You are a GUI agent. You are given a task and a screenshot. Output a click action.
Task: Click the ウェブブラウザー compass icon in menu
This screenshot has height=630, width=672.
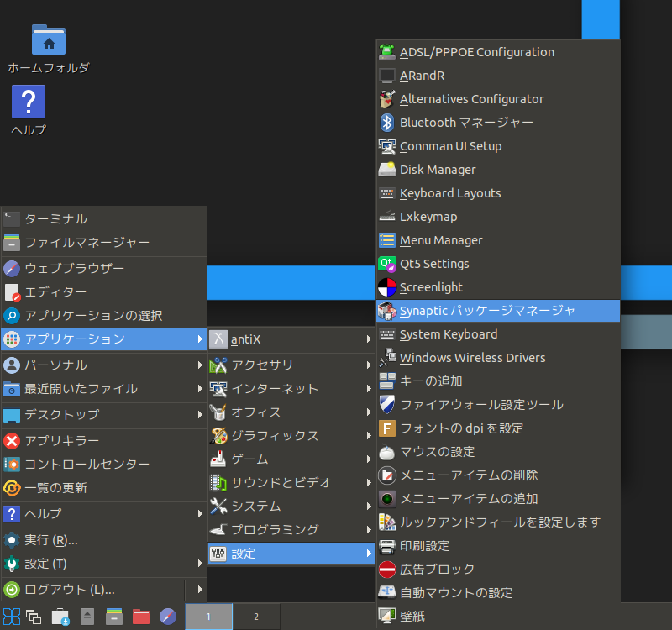pyautogui.click(x=12, y=268)
